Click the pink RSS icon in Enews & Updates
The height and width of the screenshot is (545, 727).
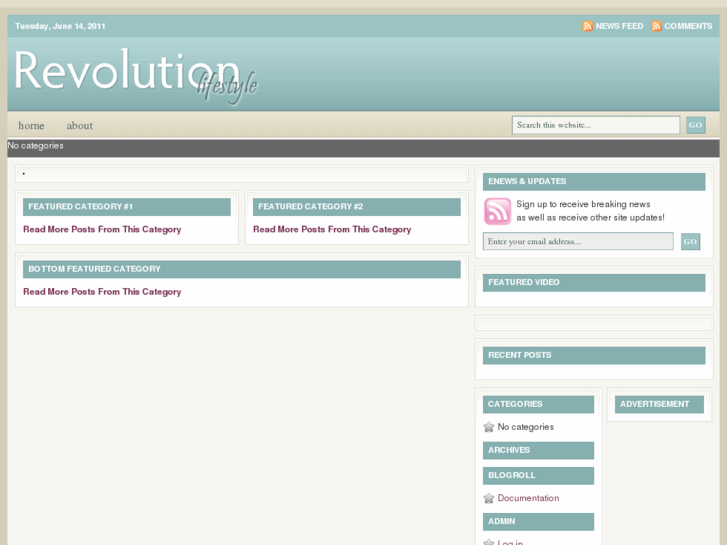coord(497,211)
